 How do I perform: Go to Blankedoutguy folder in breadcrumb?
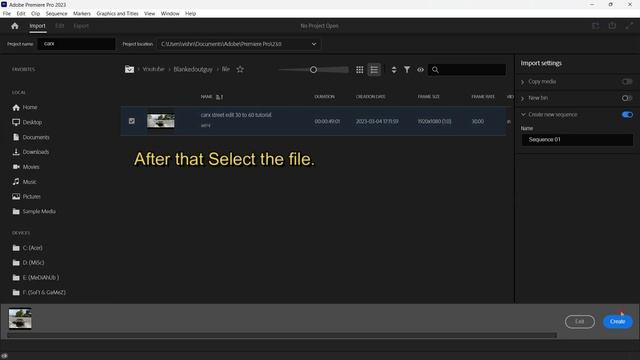coord(193,69)
